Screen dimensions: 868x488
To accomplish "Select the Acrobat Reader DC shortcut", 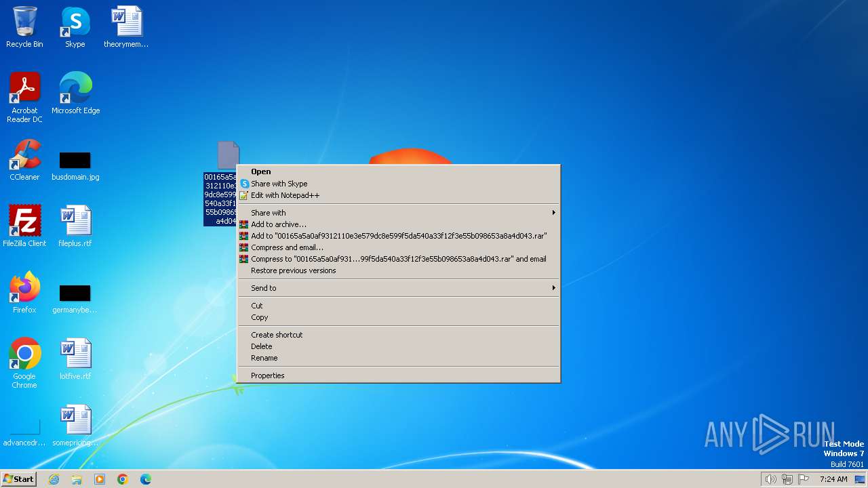I will tap(24, 97).
